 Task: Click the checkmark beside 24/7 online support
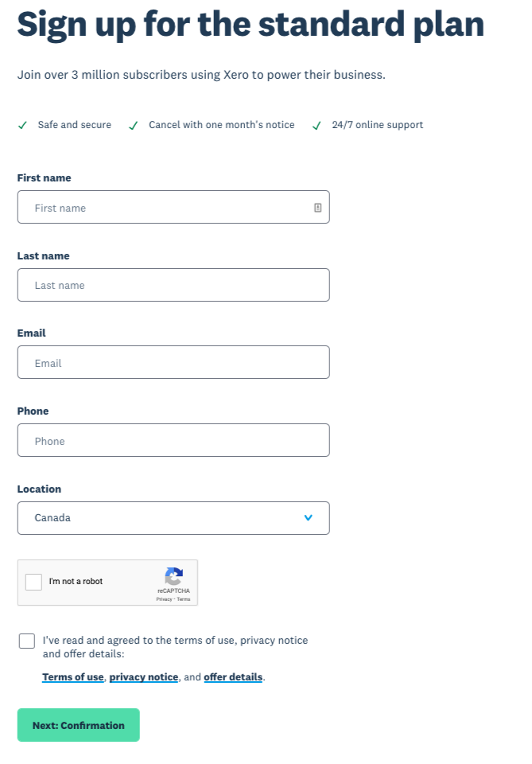pyautogui.click(x=316, y=126)
